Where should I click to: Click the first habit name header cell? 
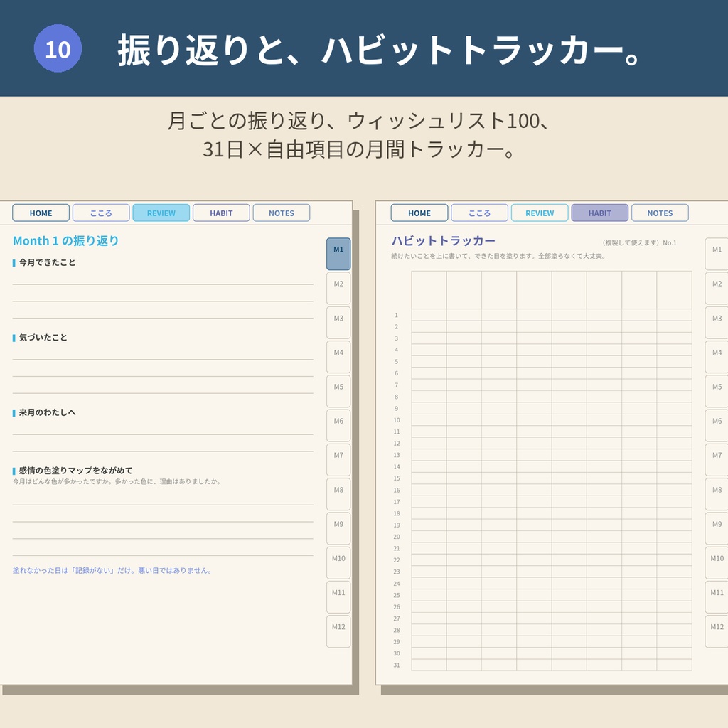[x=429, y=290]
